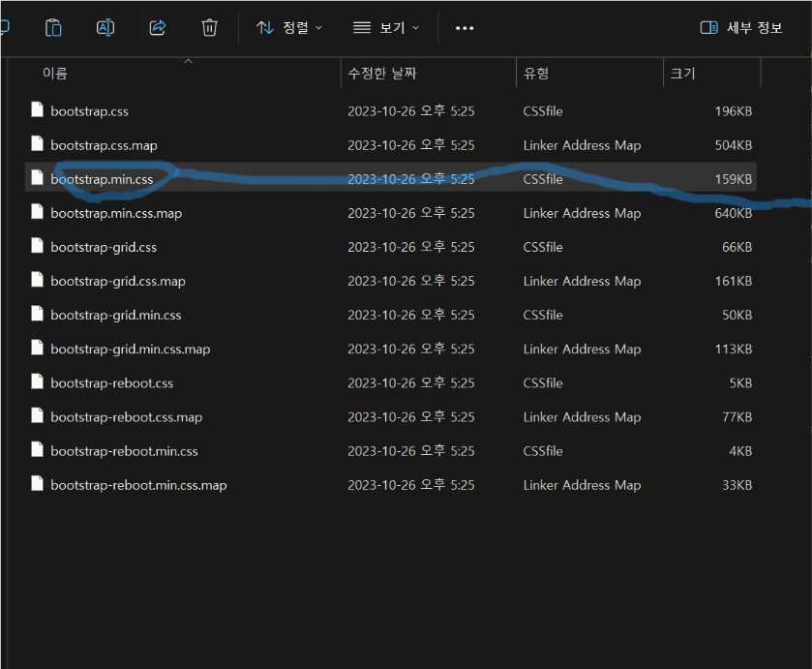Select the bootstrap-grid.min.css.map file

click(390, 349)
